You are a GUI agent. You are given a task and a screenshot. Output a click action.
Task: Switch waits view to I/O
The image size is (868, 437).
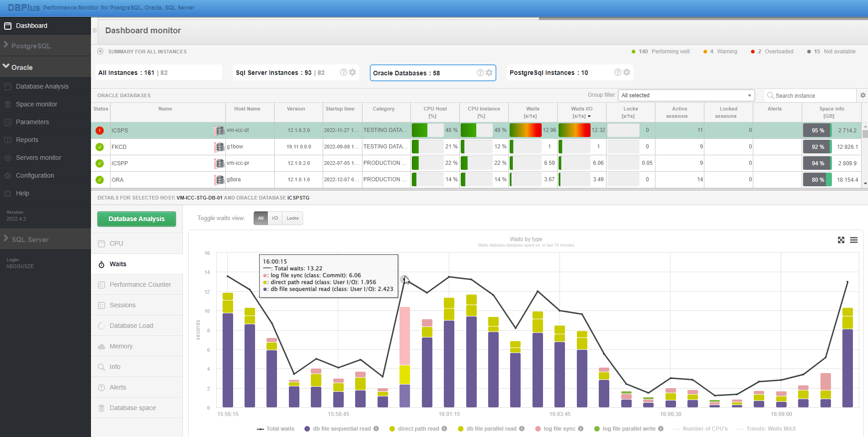(275, 218)
